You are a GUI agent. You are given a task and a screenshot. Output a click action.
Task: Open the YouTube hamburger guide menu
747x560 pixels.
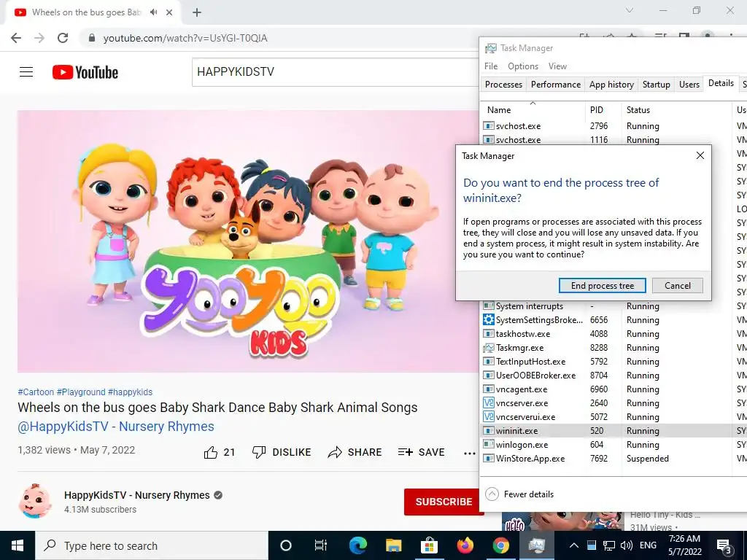pyautogui.click(x=26, y=72)
